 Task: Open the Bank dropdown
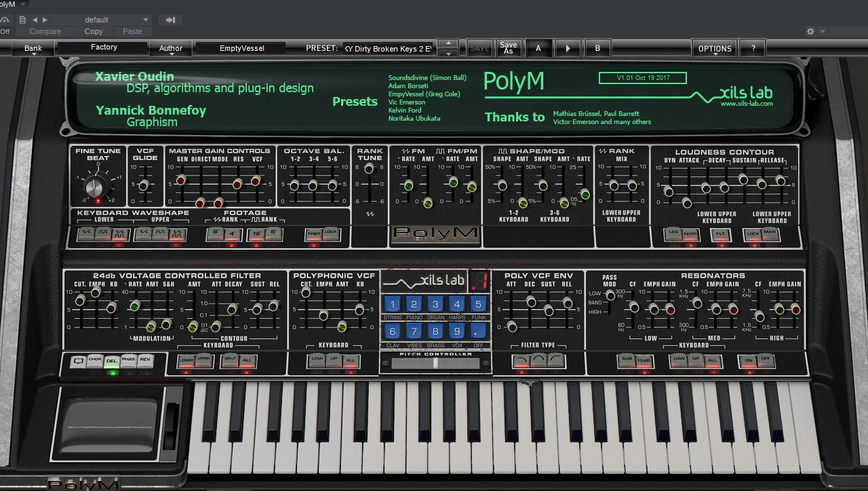33,48
